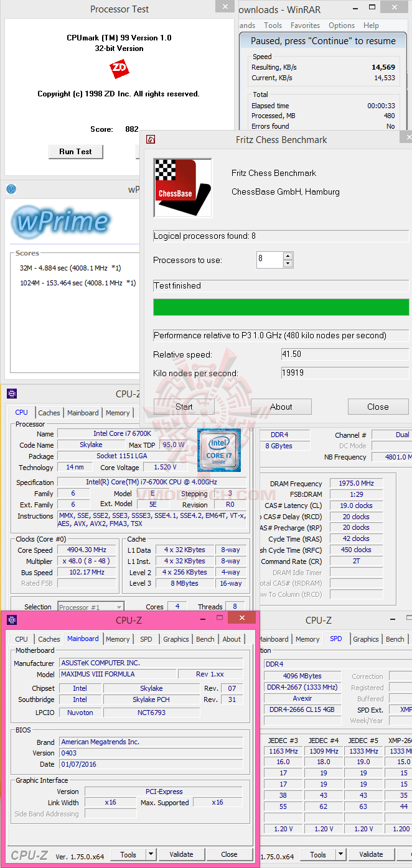Screen dimensions: 412x868
Task: Click the main CPU-Z window title icon beside the CPU tab
Action: [x=12, y=394]
